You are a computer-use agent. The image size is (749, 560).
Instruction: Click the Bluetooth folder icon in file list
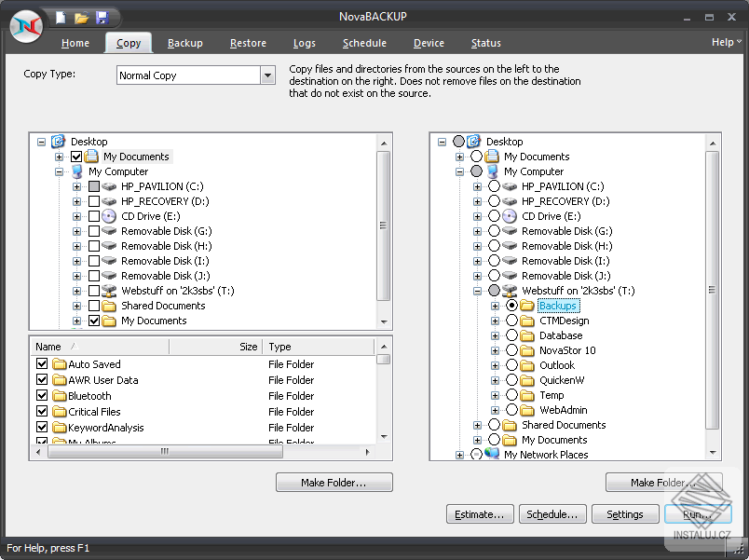[60, 396]
